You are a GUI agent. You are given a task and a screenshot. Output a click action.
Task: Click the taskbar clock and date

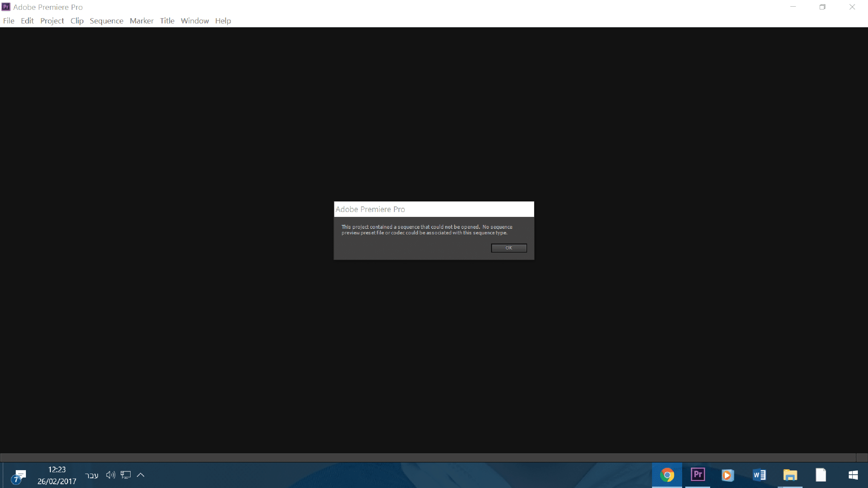pos(57,475)
